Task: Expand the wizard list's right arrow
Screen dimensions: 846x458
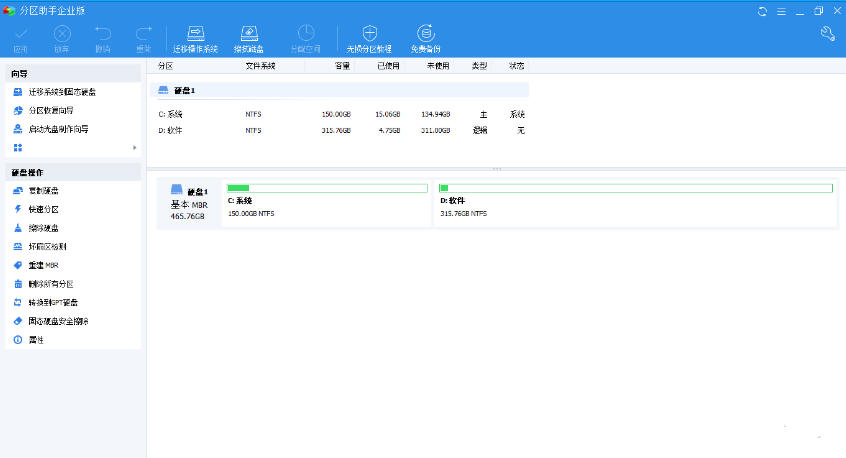Action: point(134,148)
